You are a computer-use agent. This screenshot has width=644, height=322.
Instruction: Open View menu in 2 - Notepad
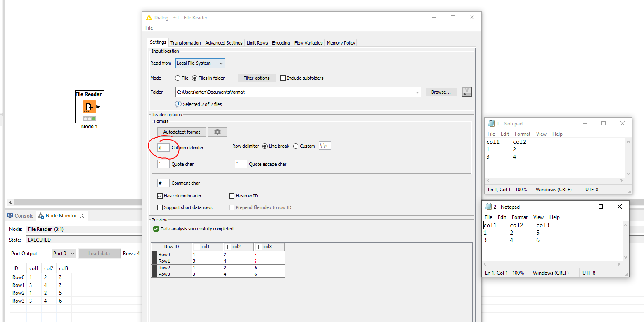point(538,217)
